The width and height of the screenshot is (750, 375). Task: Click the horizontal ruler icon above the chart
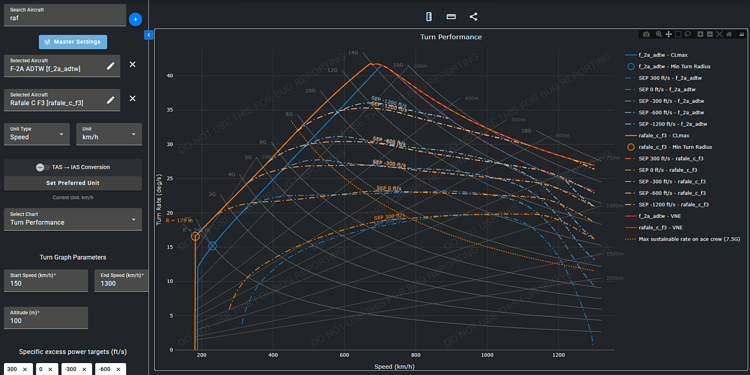pyautogui.click(x=451, y=17)
